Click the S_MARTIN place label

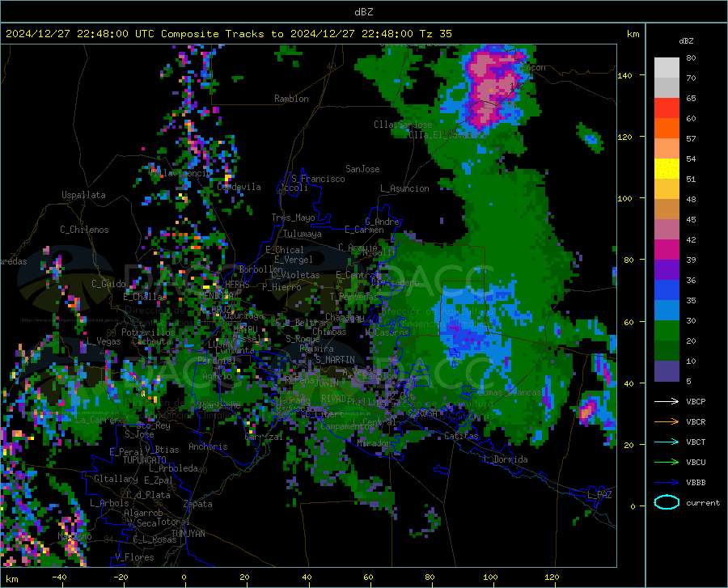pos(335,360)
